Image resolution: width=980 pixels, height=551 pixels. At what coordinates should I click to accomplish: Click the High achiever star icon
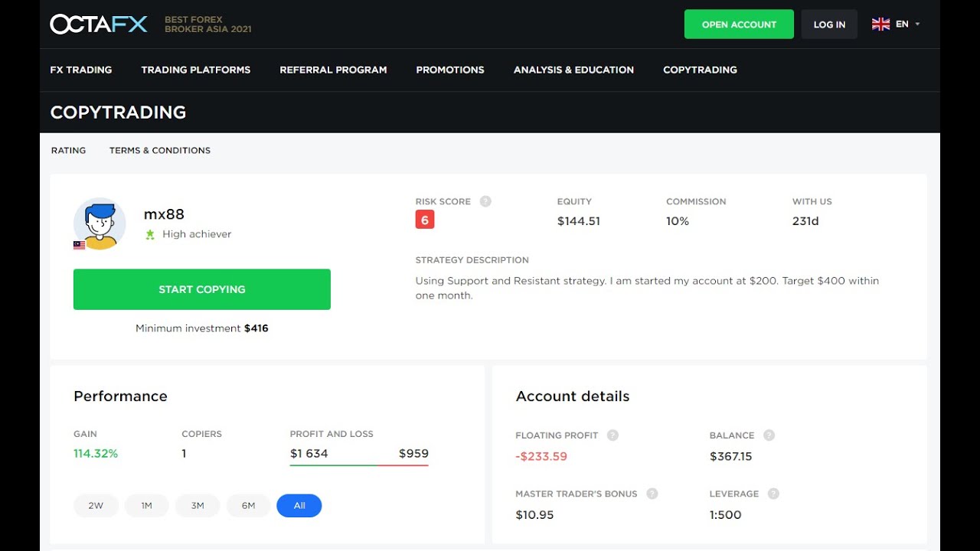point(150,234)
